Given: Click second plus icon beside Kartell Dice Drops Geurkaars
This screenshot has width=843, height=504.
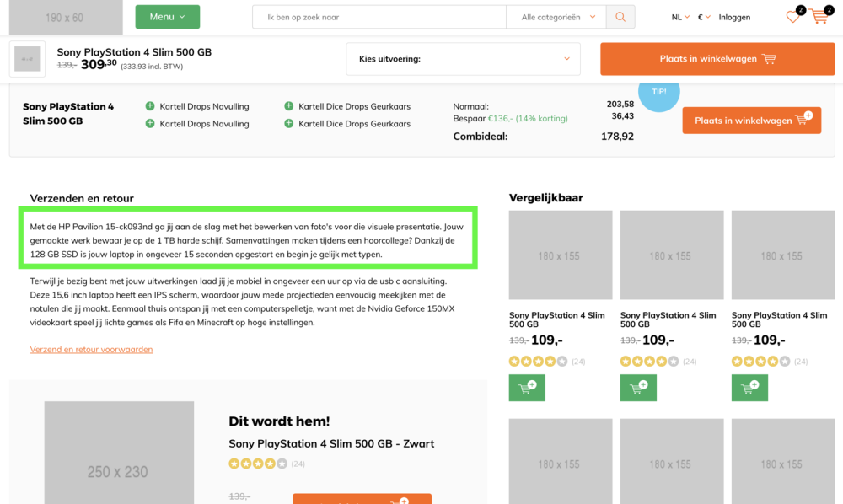Looking at the screenshot, I should (x=288, y=123).
